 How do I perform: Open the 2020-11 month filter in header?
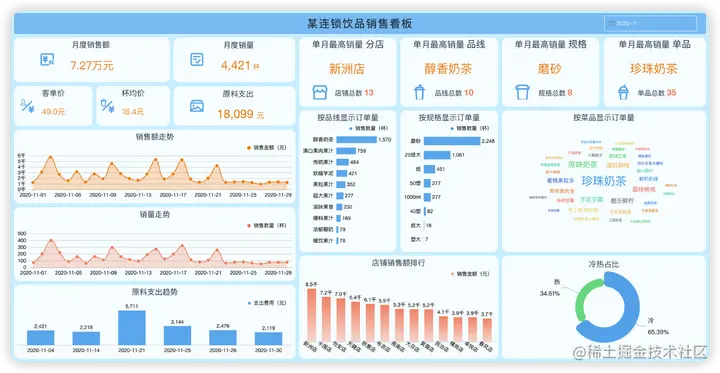coord(650,23)
